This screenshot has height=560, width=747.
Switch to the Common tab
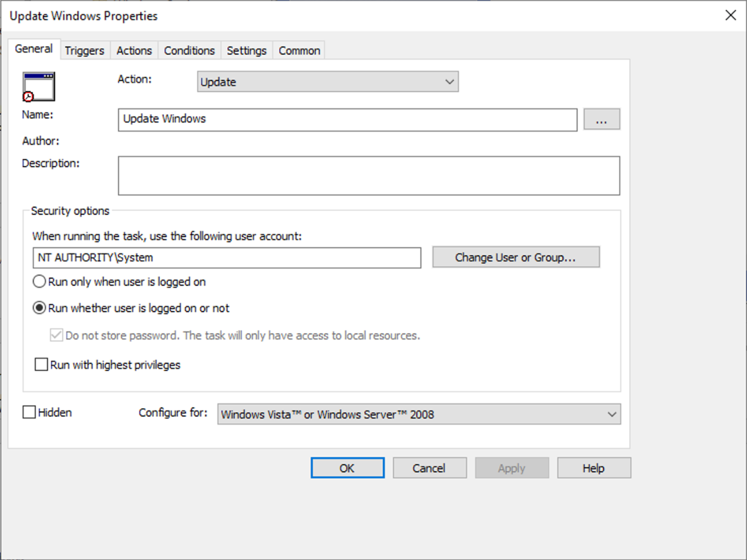coord(299,50)
